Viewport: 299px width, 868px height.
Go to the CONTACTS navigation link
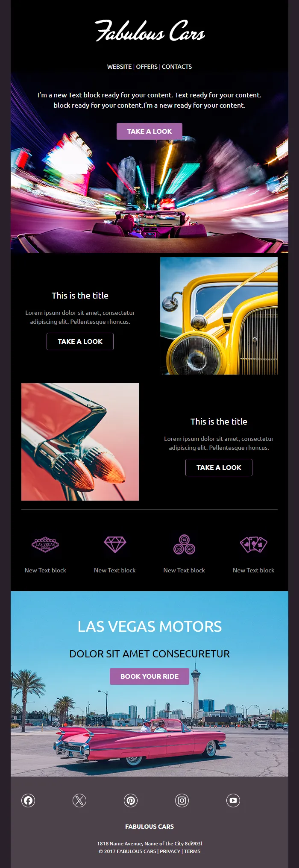(177, 67)
